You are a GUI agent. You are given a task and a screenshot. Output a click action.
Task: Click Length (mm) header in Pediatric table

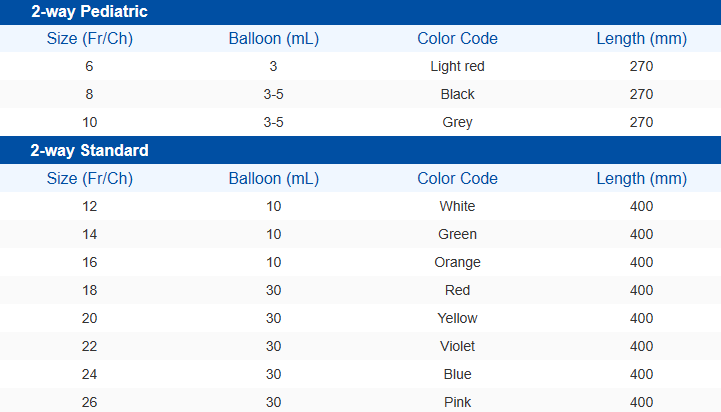click(641, 39)
